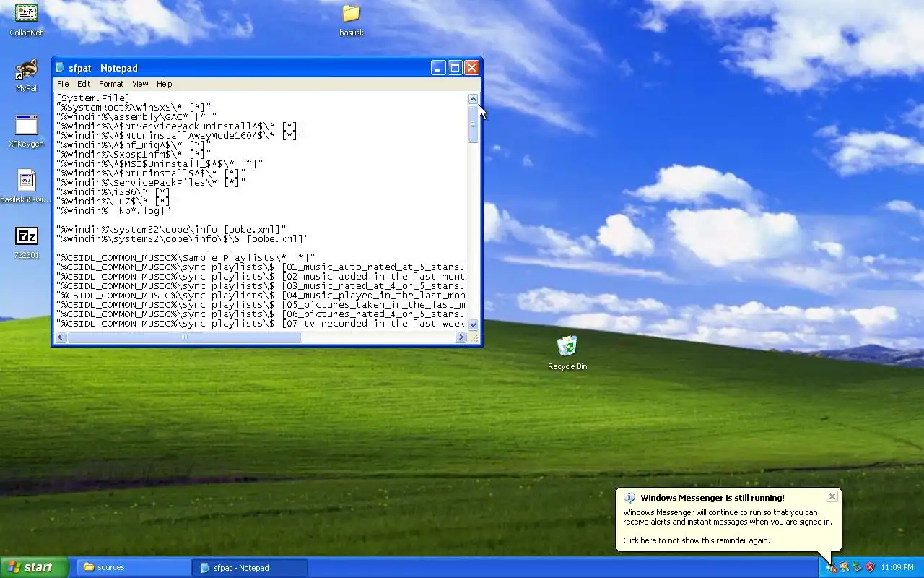The image size is (924, 578).
Task: Click the [System.File] line in Notepad
Action: point(93,98)
